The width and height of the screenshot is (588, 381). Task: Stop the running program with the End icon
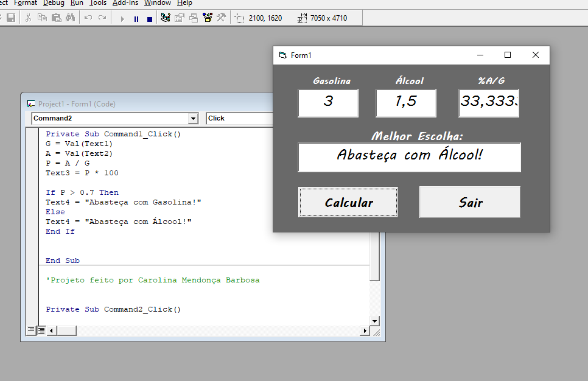150,18
